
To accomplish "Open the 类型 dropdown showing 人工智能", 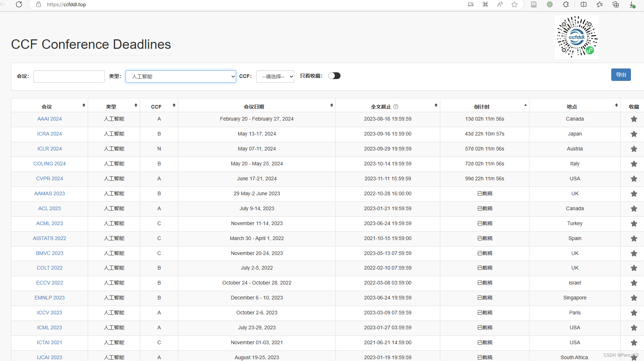I will (x=181, y=76).
